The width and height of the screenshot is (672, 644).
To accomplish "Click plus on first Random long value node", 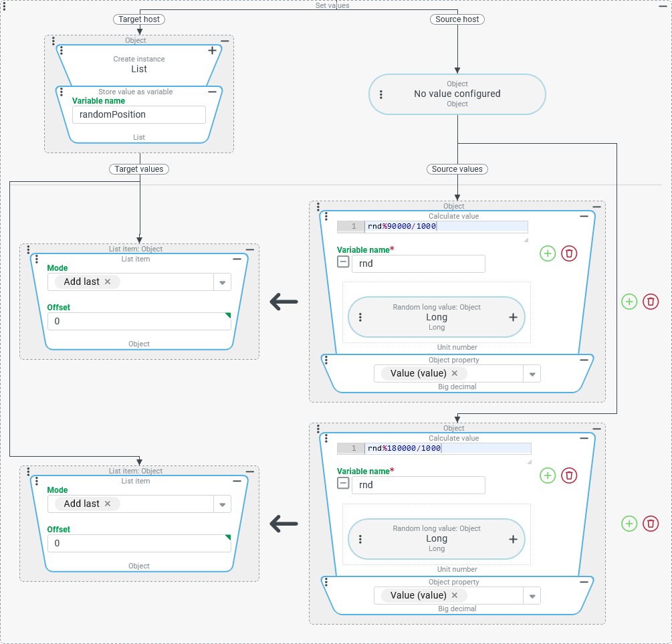I will click(513, 317).
